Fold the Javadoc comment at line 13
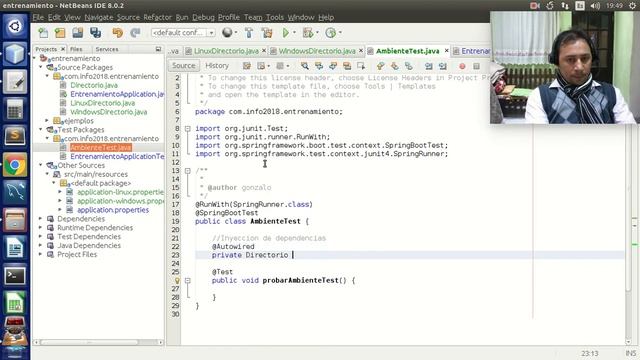This screenshot has height=360, width=640. tap(187, 171)
